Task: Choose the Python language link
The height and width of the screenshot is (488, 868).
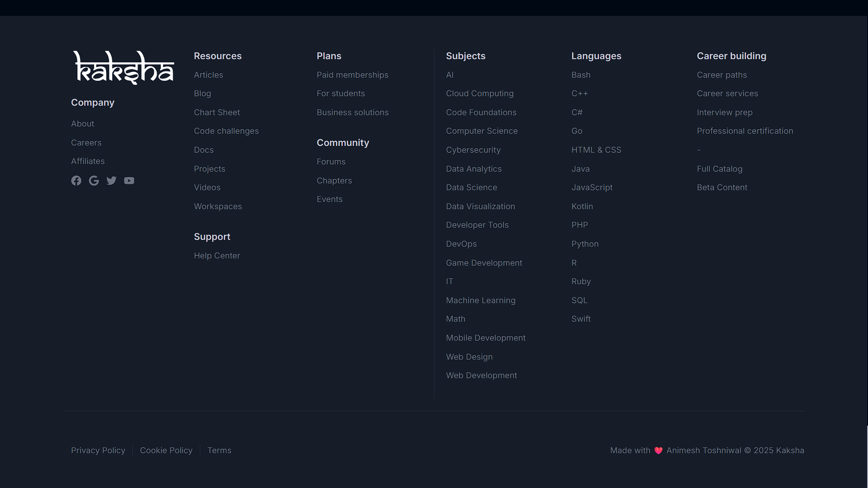Action: 585,244
